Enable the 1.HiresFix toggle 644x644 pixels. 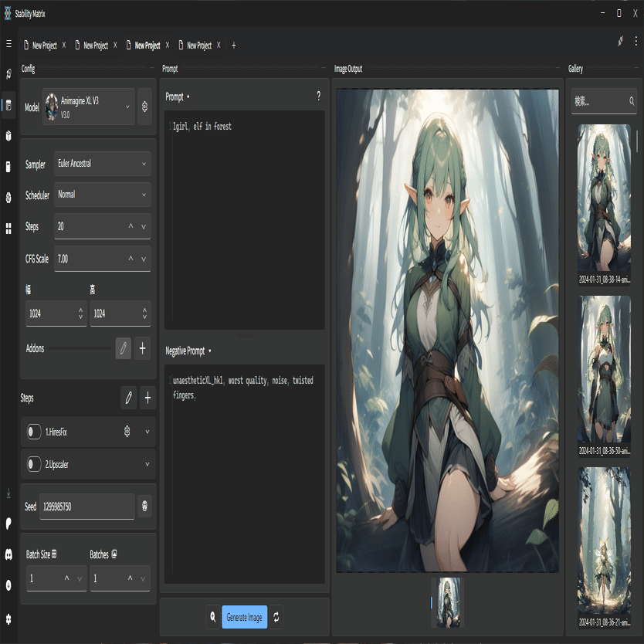tap(33, 432)
